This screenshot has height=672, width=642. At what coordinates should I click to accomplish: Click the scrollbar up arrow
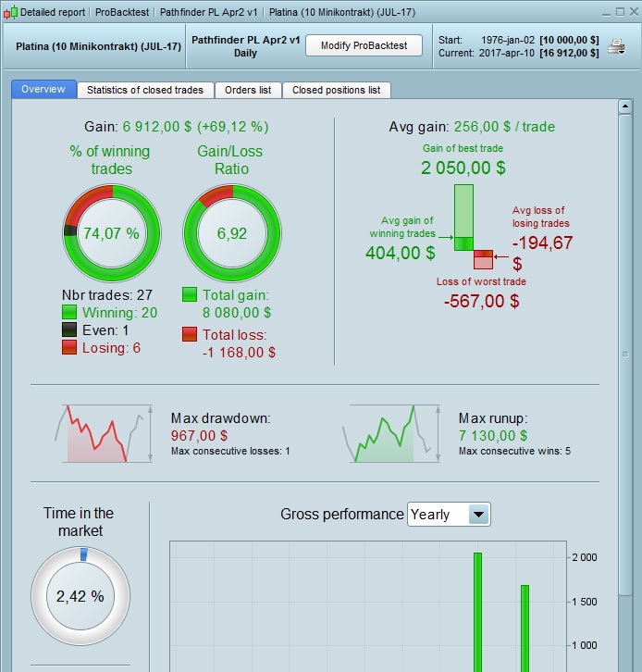tap(625, 106)
